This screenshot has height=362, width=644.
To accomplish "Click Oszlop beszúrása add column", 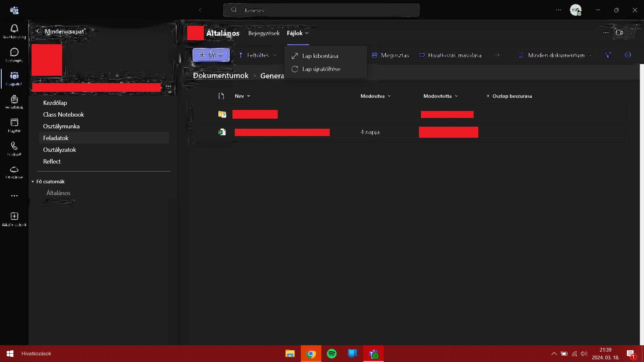I will (509, 96).
